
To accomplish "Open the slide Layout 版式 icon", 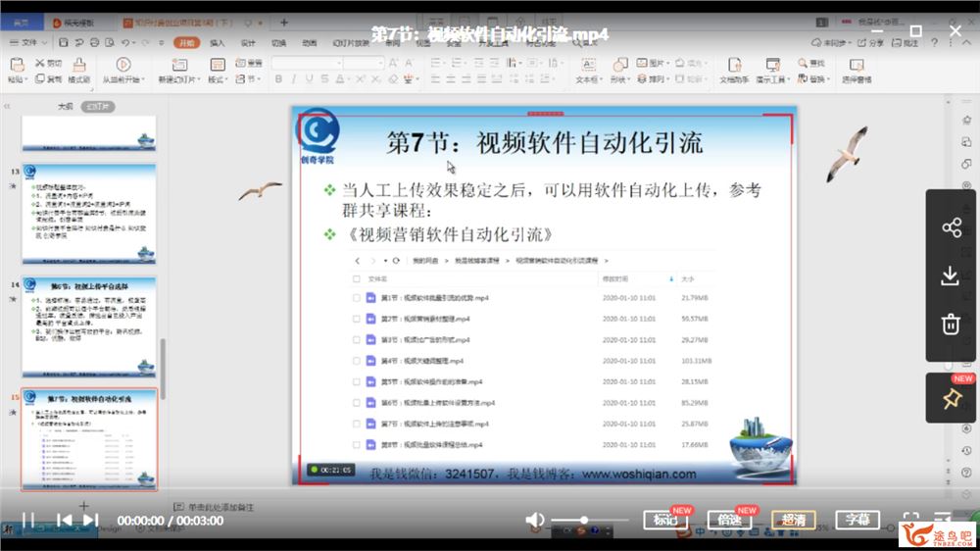I will tap(218, 65).
